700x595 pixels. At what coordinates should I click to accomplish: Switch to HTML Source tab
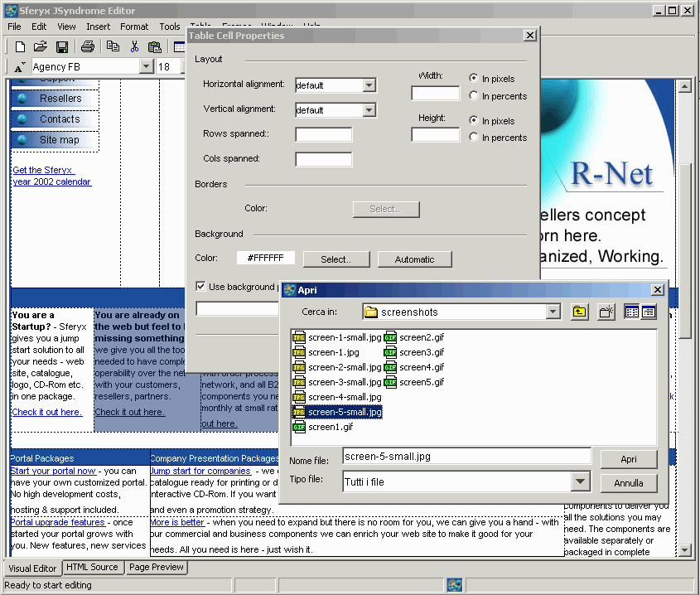coord(92,568)
